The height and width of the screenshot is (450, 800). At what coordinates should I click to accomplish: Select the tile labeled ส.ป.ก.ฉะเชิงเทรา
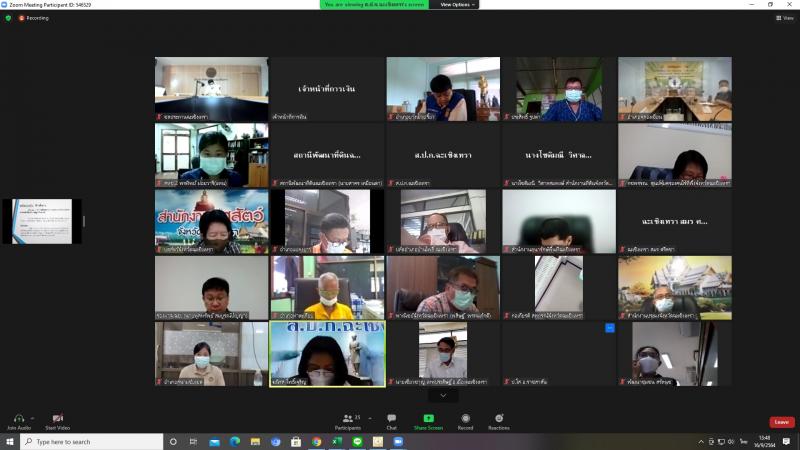[443, 155]
